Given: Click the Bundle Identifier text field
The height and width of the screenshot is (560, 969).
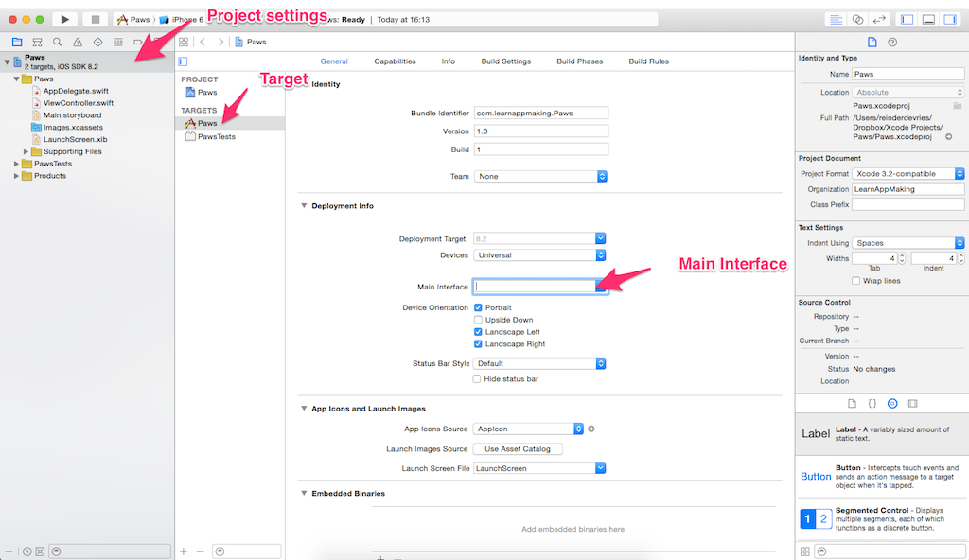Looking at the screenshot, I should (540, 113).
